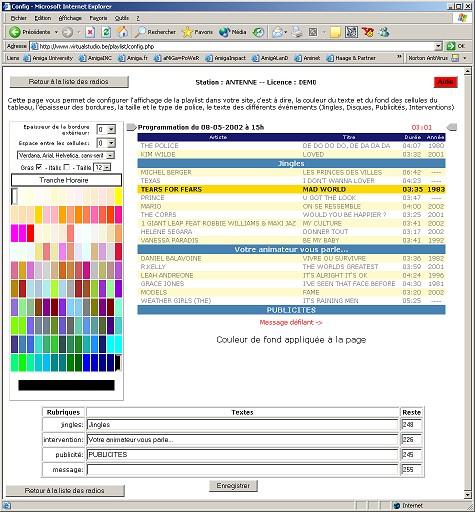
Task: Click the green Forward arrow icon
Action: pos(67,32)
